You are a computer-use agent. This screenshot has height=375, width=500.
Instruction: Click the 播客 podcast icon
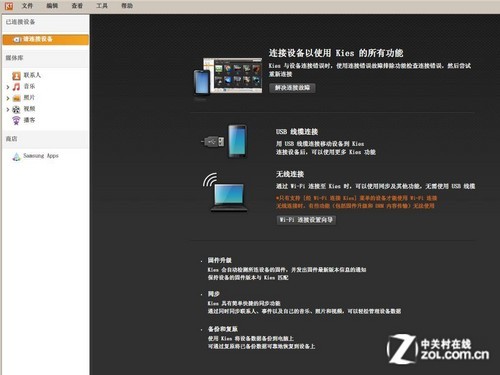pyautogui.click(x=16, y=120)
